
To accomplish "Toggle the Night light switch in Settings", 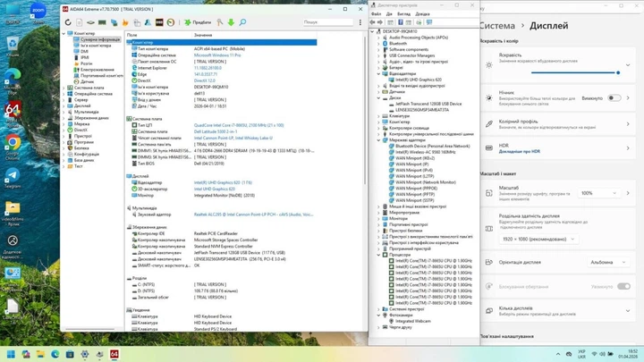I will 614,98.
